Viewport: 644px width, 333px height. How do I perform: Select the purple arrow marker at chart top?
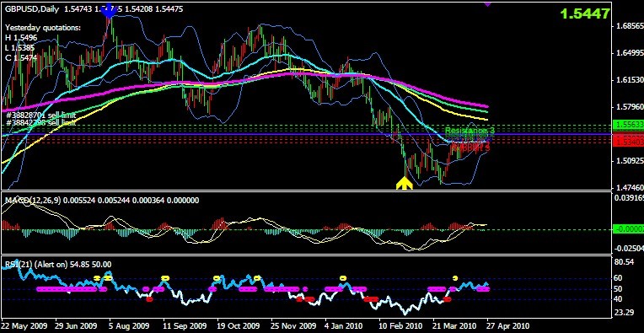[487, 3]
